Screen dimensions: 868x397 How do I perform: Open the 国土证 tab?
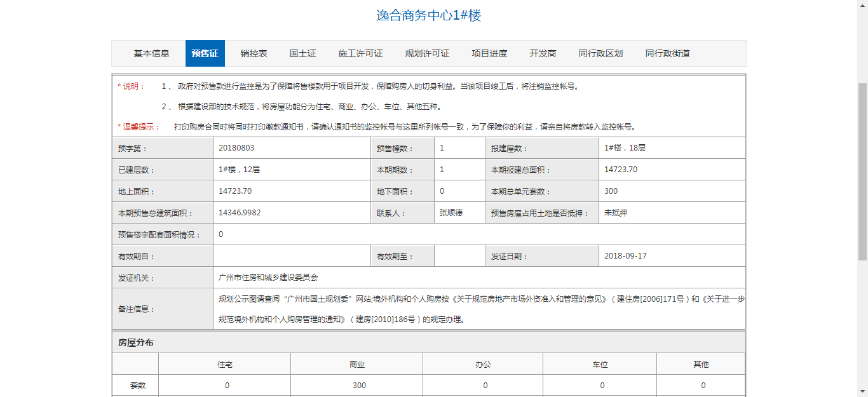pyautogui.click(x=302, y=53)
